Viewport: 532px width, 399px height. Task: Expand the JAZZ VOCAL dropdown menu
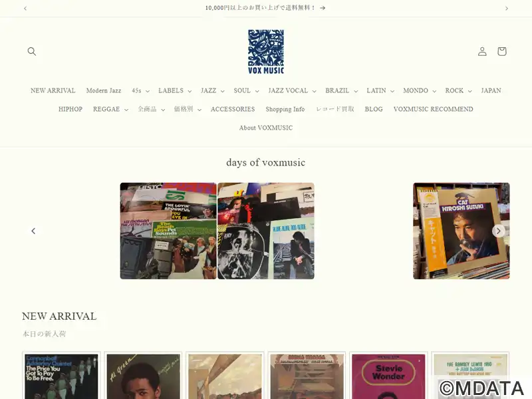point(292,90)
